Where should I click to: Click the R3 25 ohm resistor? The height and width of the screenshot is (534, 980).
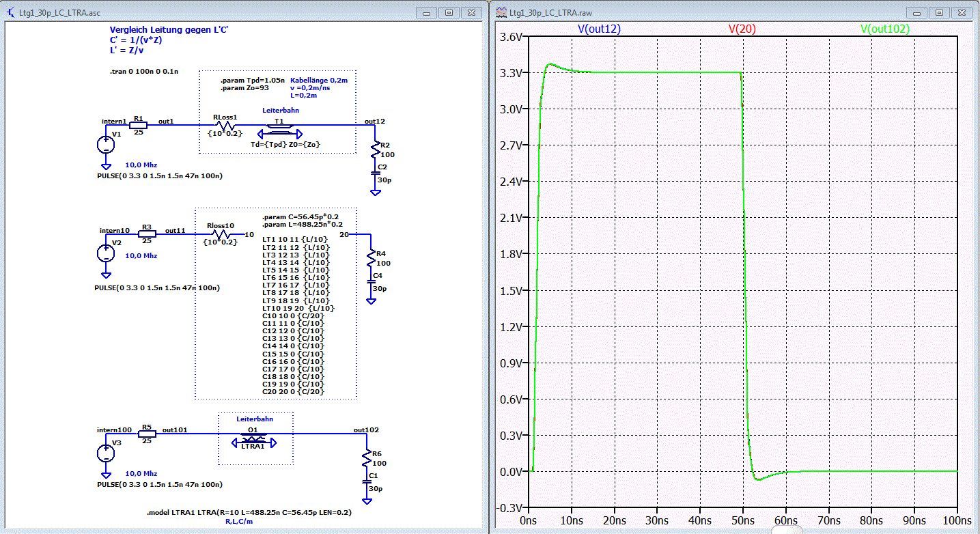(x=147, y=234)
